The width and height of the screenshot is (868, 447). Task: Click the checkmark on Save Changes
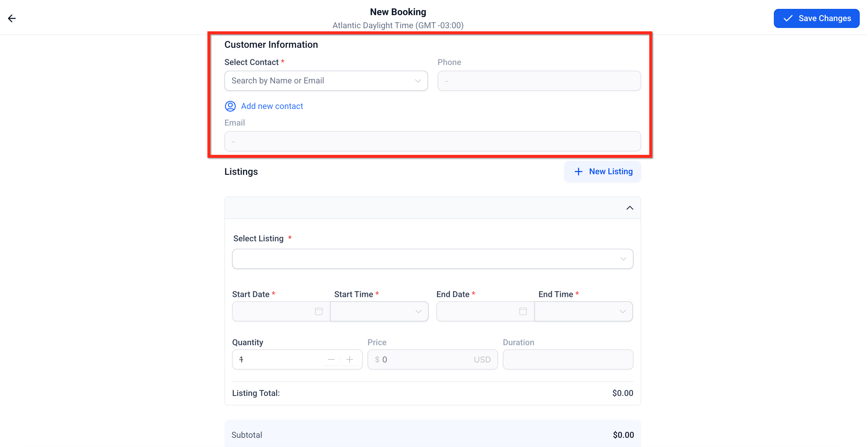[x=788, y=18]
